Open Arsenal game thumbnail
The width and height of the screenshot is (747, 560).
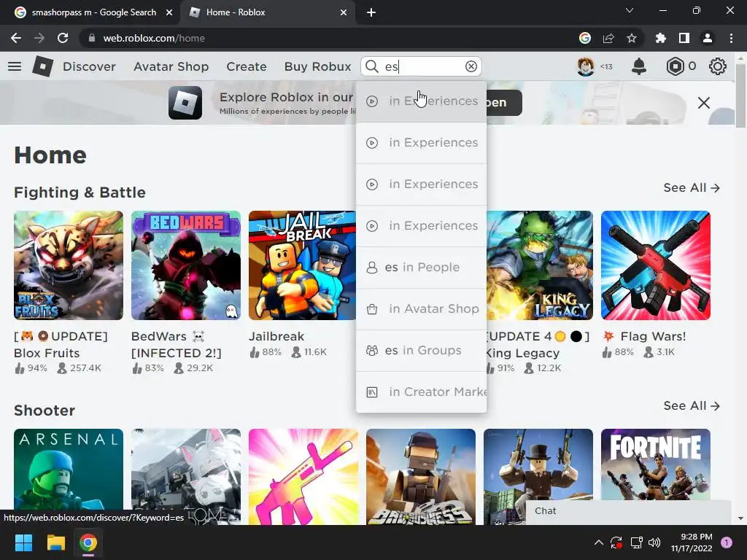(69, 476)
